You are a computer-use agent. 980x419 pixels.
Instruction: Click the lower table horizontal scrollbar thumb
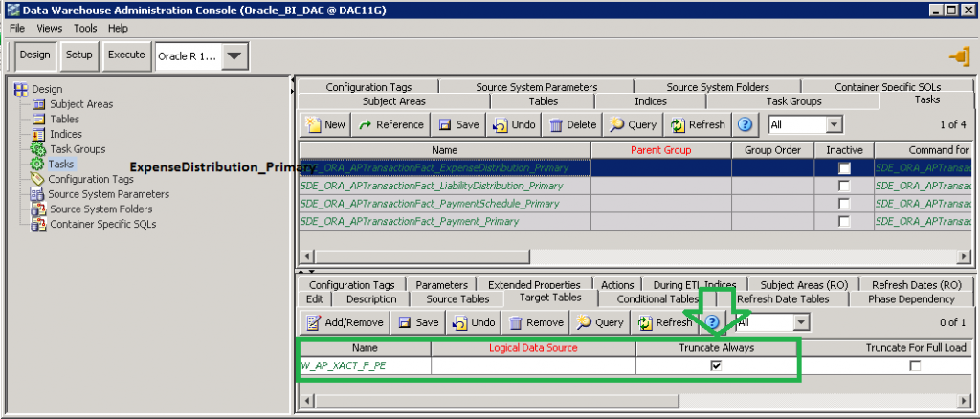pos(496,400)
